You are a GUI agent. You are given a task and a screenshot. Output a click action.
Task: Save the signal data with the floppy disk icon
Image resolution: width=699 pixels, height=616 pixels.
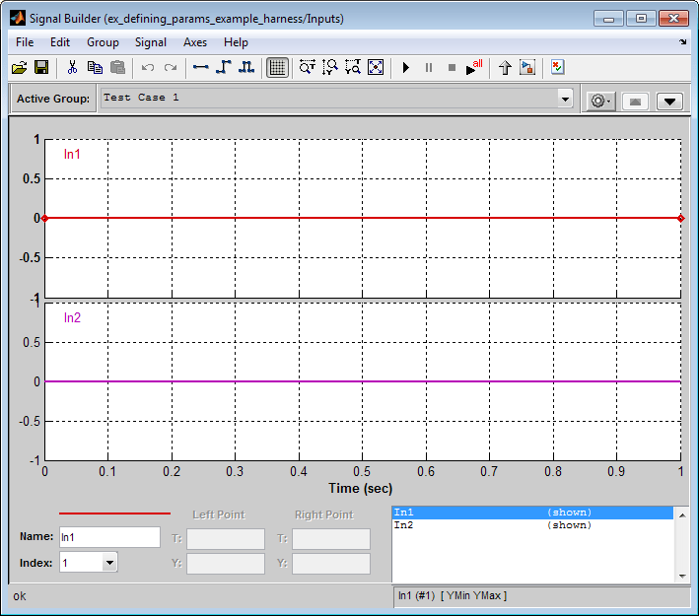[x=41, y=68]
